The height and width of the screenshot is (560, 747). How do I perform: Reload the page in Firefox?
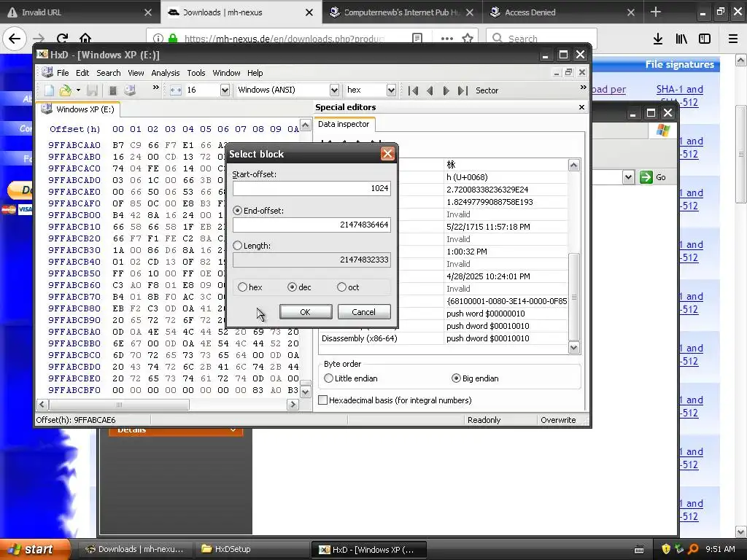pyautogui.click(x=62, y=39)
